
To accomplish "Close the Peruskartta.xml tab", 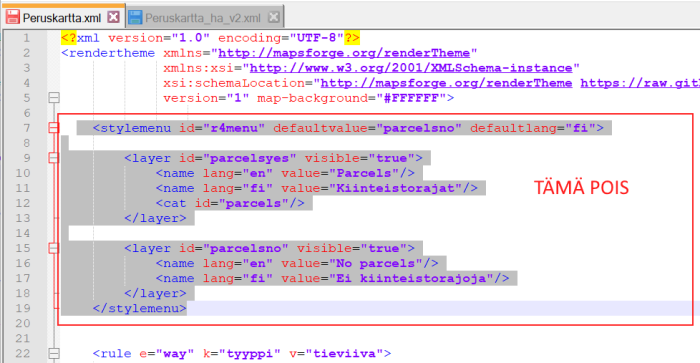I will pyautogui.click(x=113, y=17).
